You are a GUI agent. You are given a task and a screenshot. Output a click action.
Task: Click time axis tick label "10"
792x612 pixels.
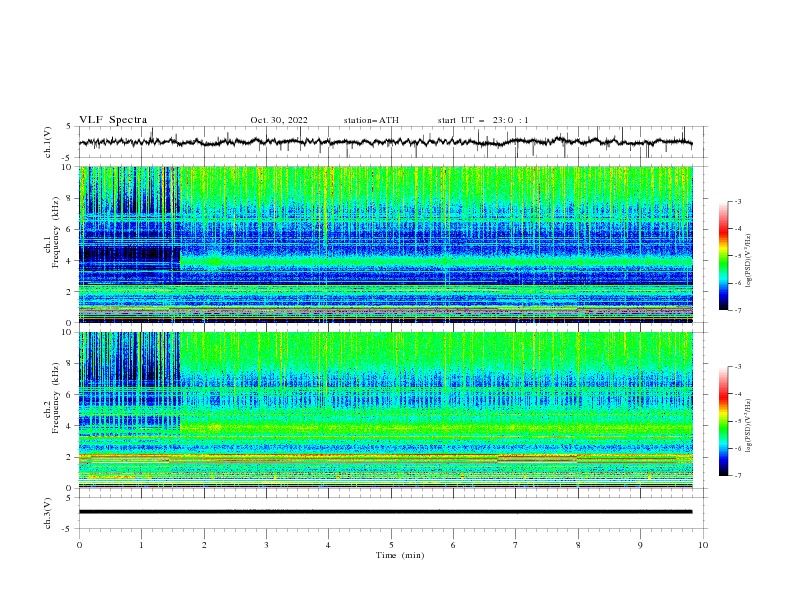coord(703,545)
